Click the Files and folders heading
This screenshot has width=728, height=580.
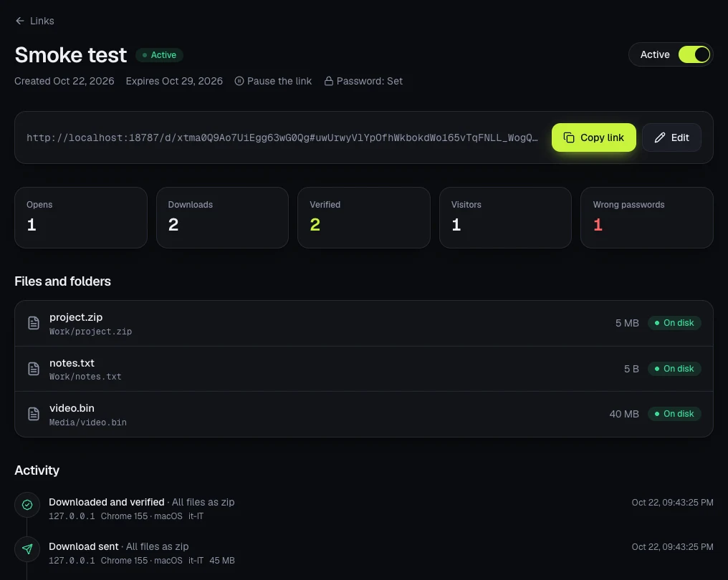point(62,281)
